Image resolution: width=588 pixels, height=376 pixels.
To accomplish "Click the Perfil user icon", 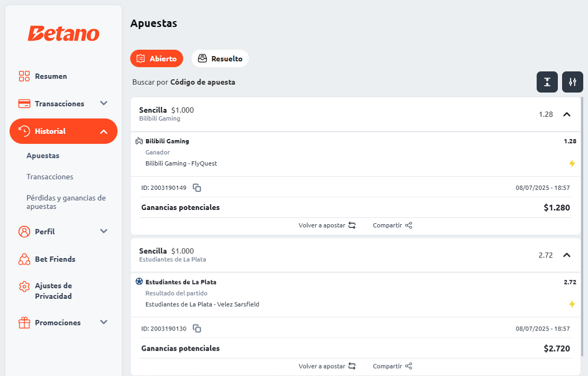I will [x=24, y=232].
